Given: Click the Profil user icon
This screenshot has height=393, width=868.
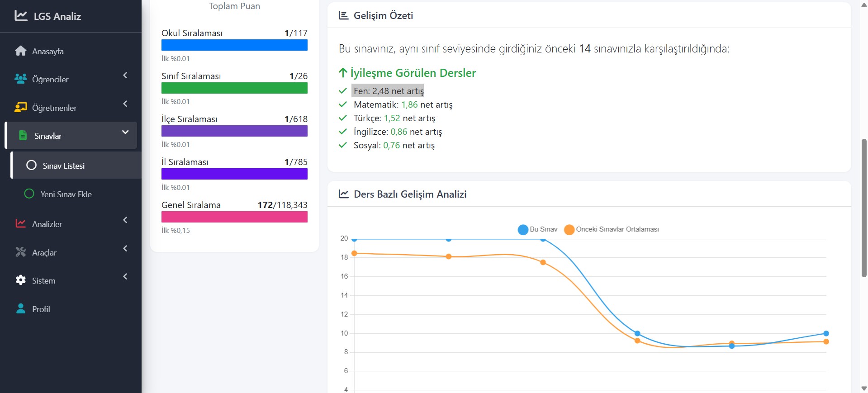Looking at the screenshot, I should tap(21, 309).
